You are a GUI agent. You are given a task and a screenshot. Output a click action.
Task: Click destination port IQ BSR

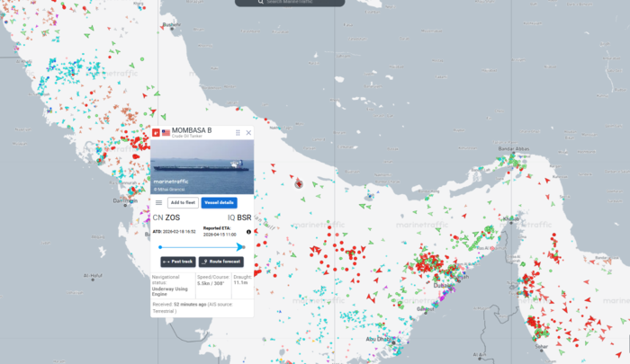(238, 218)
